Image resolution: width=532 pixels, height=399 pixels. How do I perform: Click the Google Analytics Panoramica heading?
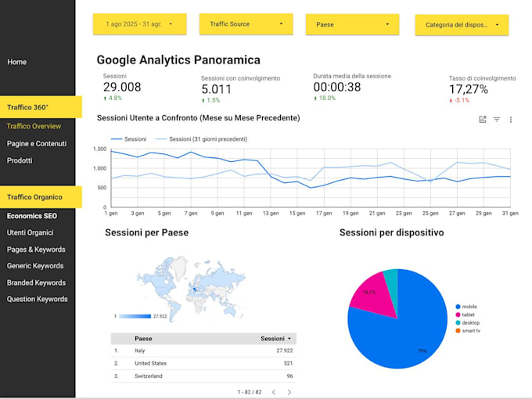178,60
